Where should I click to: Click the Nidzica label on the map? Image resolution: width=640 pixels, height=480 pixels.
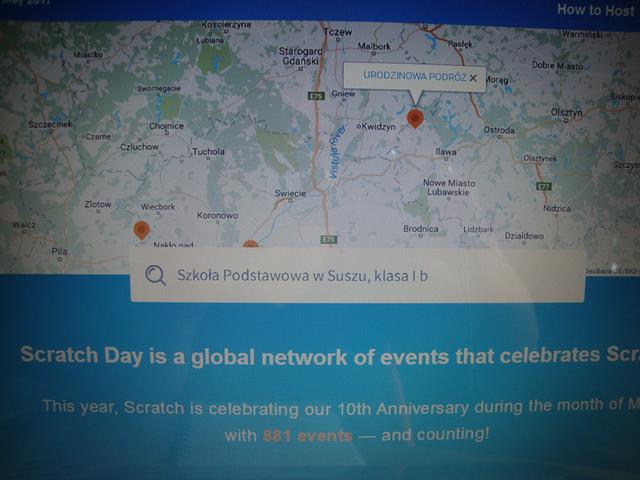[x=557, y=208]
